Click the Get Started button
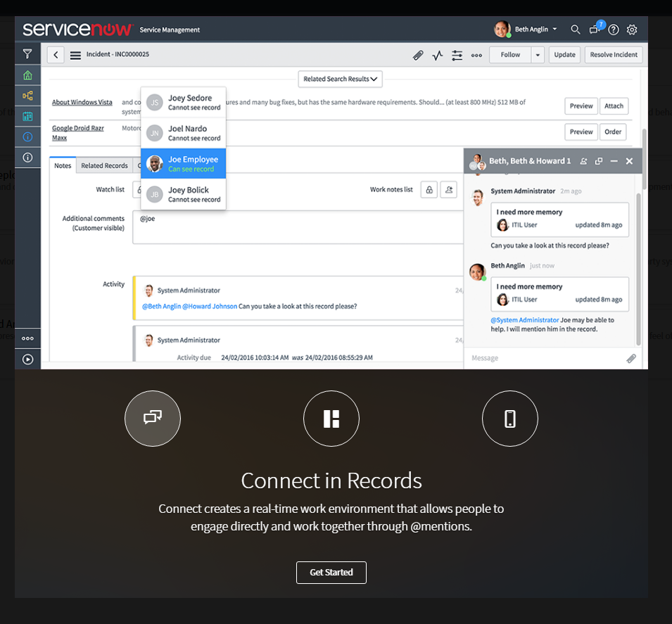 tap(331, 573)
